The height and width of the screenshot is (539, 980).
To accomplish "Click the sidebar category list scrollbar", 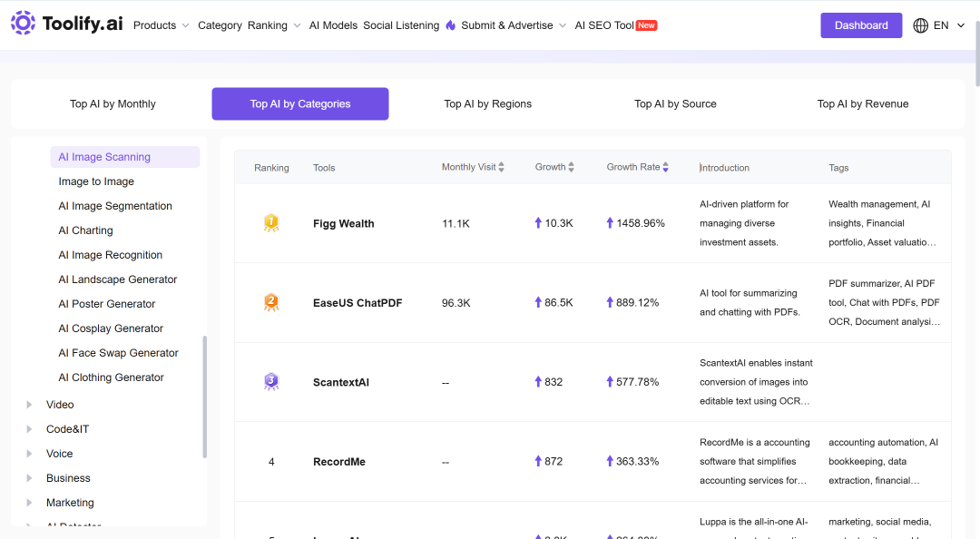I will [204, 397].
